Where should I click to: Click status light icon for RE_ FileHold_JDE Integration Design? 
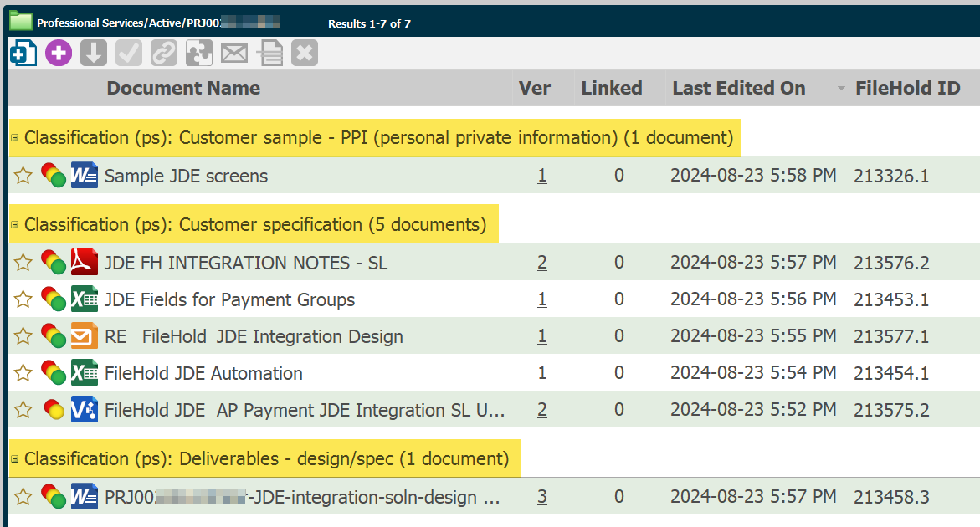(x=54, y=336)
